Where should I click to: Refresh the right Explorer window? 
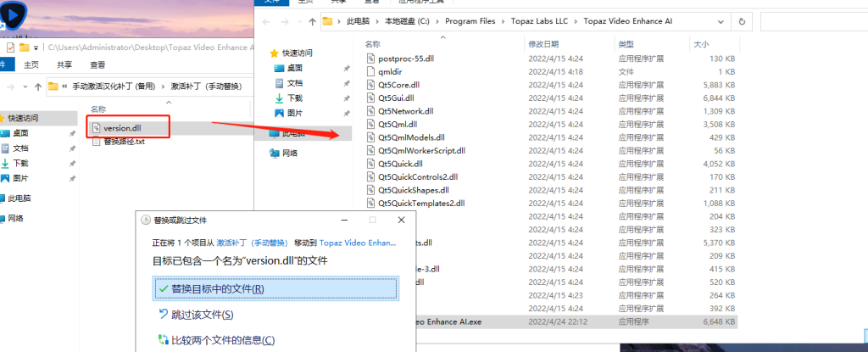click(x=741, y=21)
